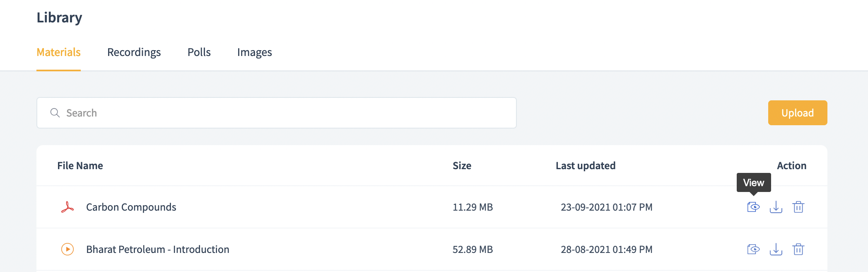Click the play icon beside Bharat Petroleum
This screenshot has height=272, width=868.
pos(68,249)
